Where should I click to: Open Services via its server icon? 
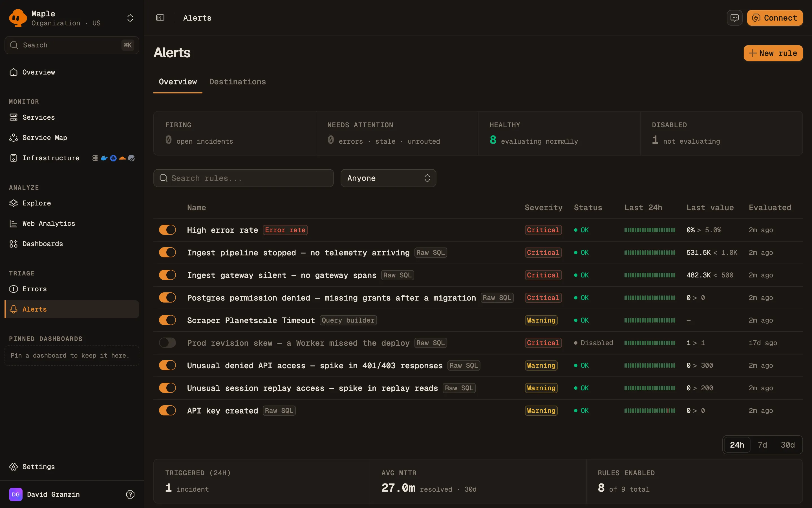14,117
